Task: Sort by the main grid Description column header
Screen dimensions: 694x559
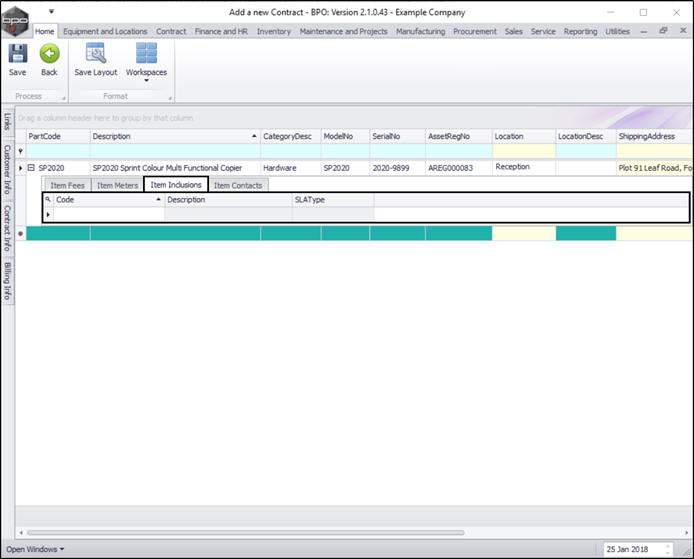Action: point(175,136)
